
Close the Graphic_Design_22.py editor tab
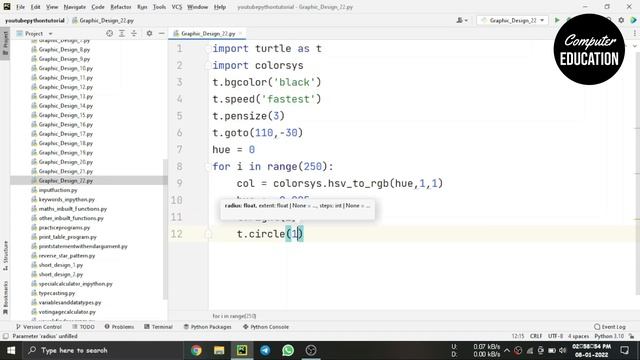point(241,33)
